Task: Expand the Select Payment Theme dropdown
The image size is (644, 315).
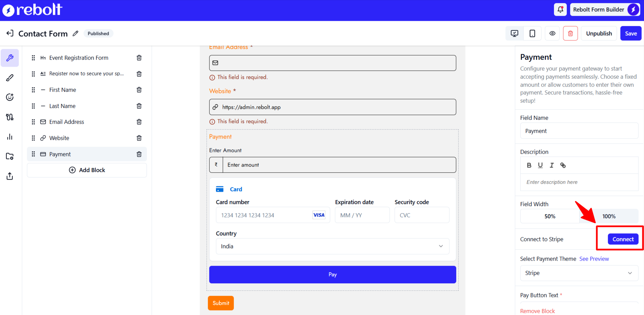Action: click(579, 273)
